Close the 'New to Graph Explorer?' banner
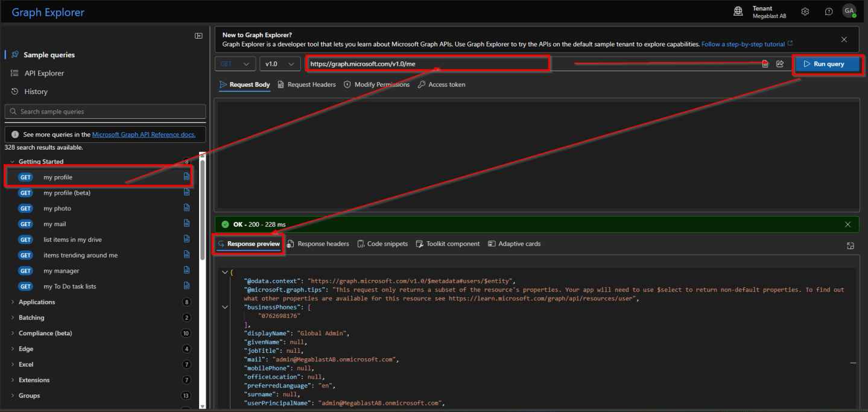This screenshot has width=868, height=412. pos(844,39)
